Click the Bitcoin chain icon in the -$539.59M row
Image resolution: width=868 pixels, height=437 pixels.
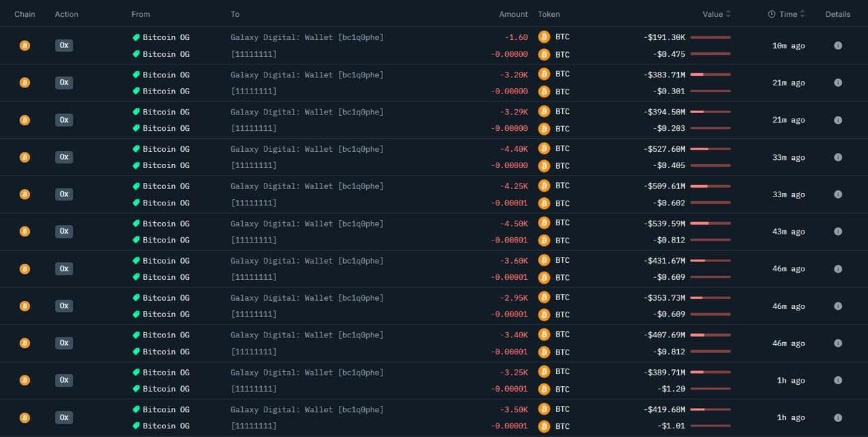tap(24, 232)
